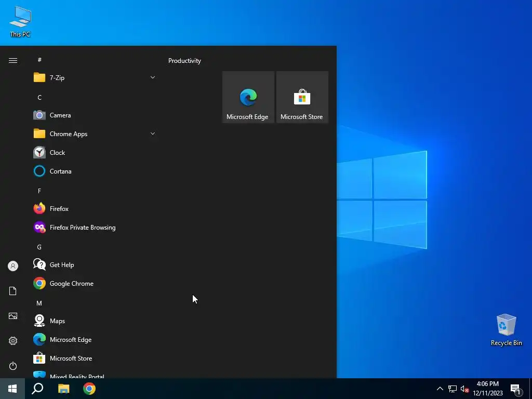Click the 'C' letter header
The image size is (532, 399).
(39, 97)
